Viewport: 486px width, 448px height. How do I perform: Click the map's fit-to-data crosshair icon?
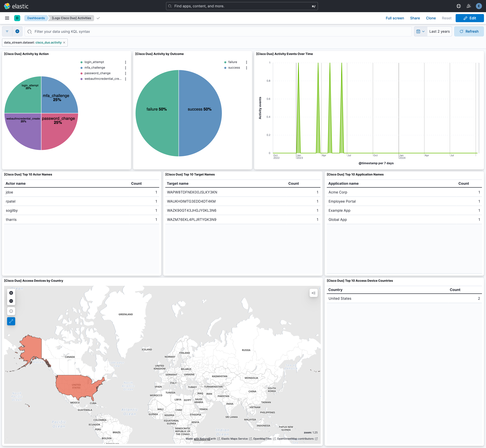tap(11, 311)
